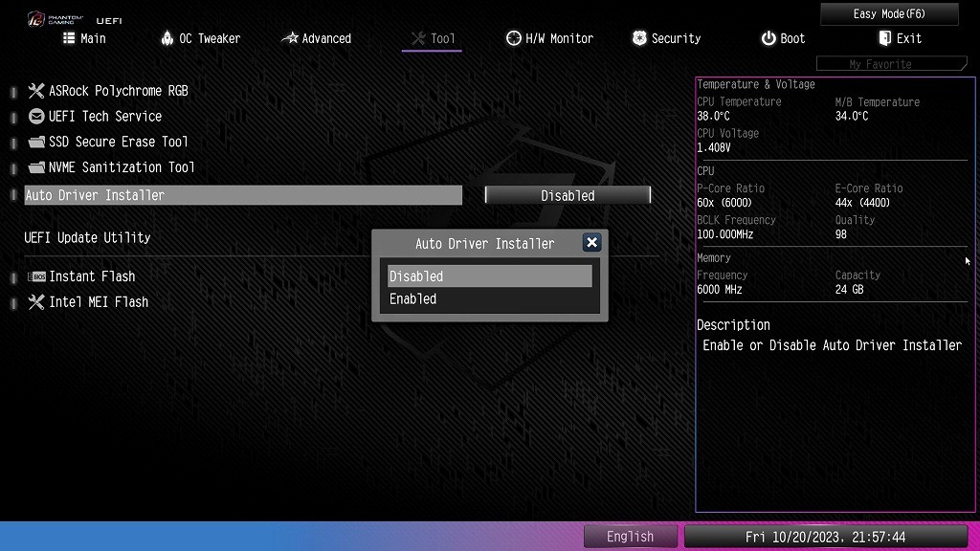Click the P-Core Ratio 60x (6000) value
The image size is (980, 551).
point(724,203)
